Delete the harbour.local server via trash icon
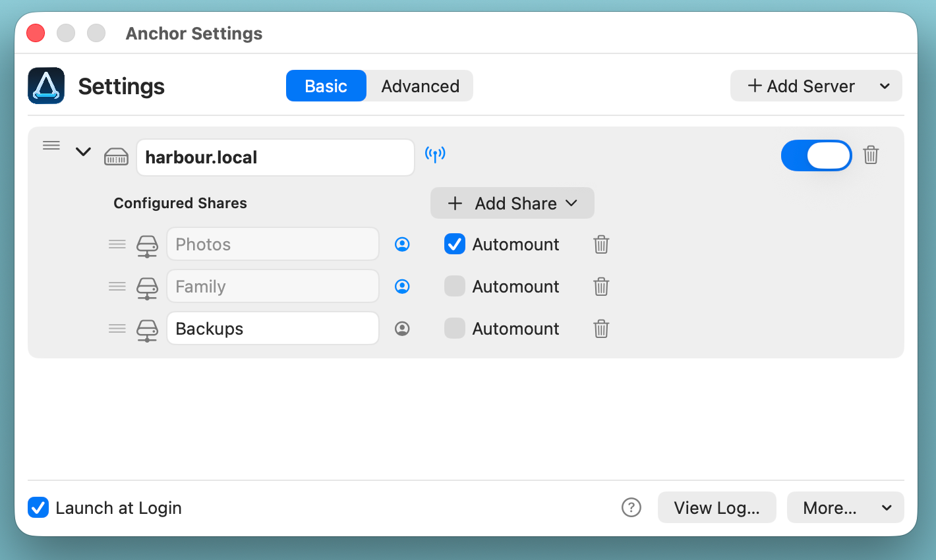 tap(871, 155)
